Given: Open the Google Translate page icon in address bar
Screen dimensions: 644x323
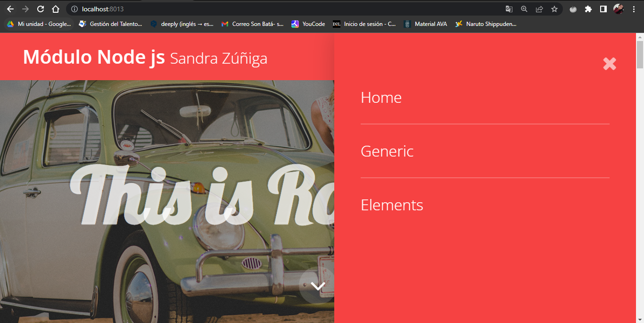Looking at the screenshot, I should click(509, 9).
